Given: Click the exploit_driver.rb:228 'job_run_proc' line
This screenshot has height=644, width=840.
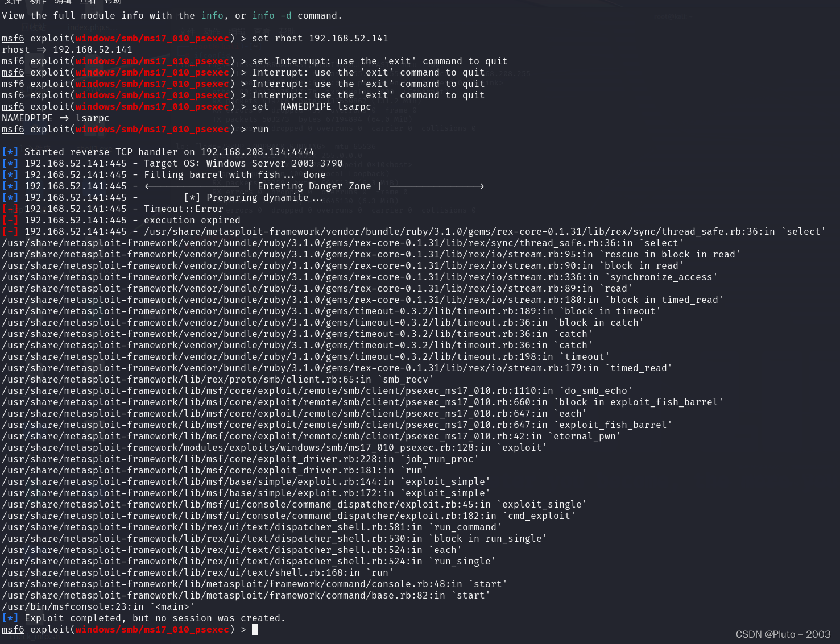Looking at the screenshot, I should 240,459.
